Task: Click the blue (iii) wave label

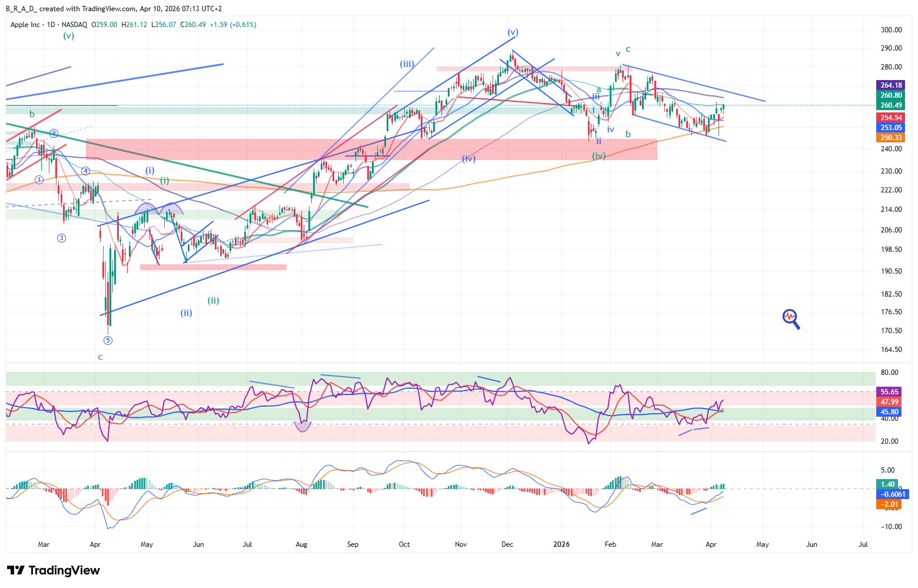Action: tap(407, 64)
